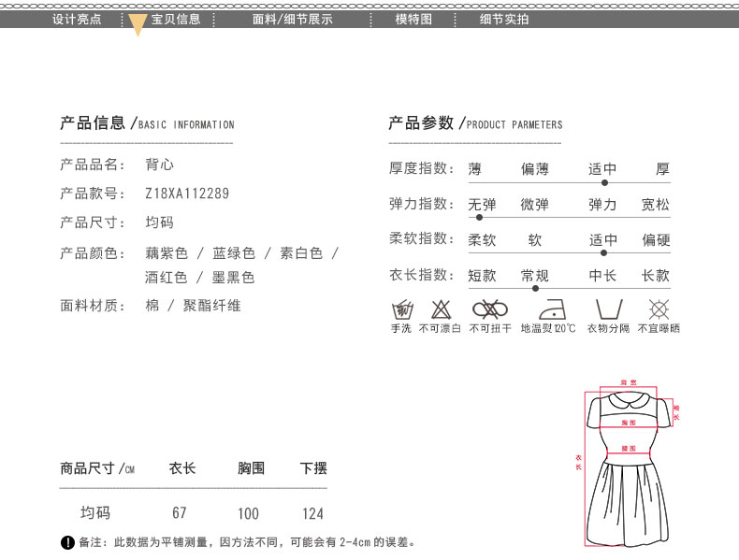Click the length scale marker at 常规
The height and width of the screenshot is (560, 739).
point(535,288)
